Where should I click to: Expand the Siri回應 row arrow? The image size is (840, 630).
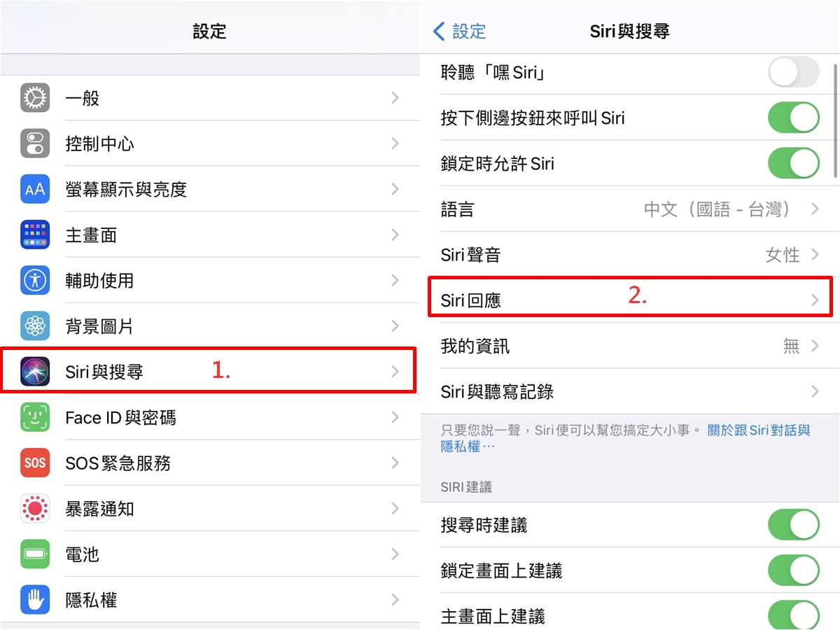pyautogui.click(x=815, y=300)
